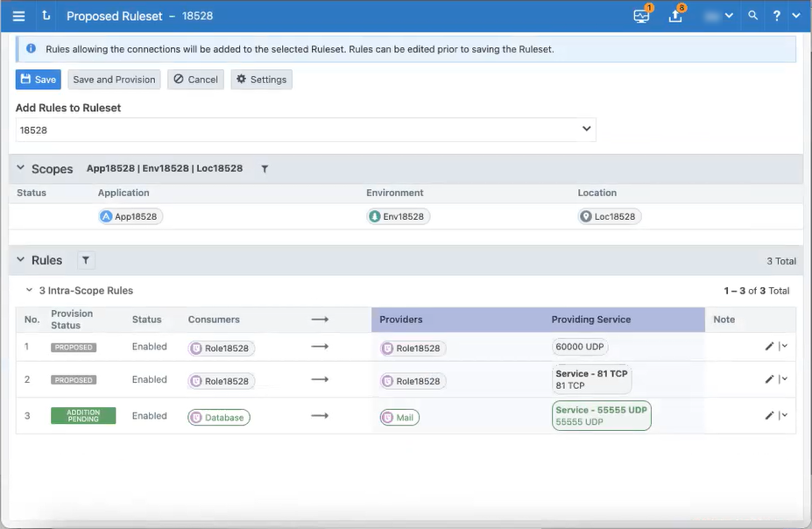Click the Mail provider label
The image size is (812, 529).
coord(399,417)
